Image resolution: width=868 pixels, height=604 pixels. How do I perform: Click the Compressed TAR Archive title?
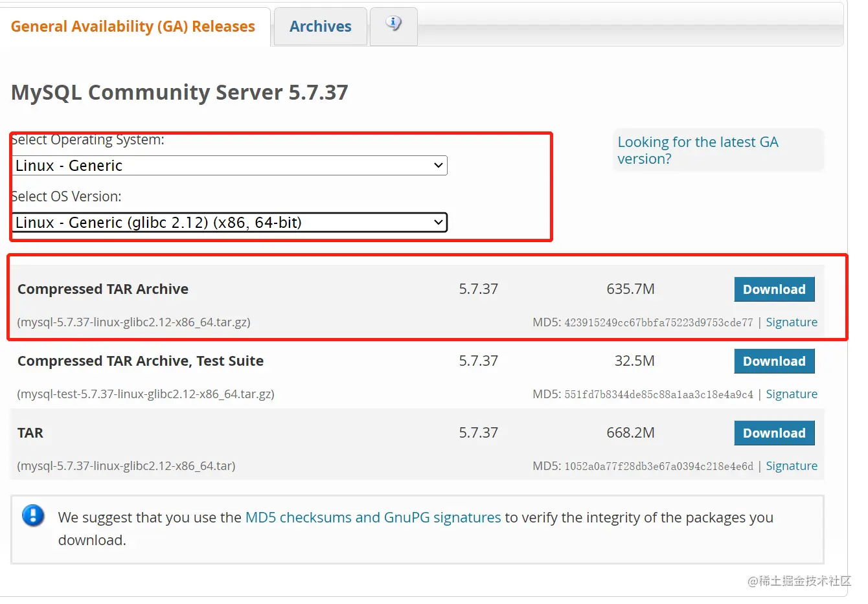pyautogui.click(x=103, y=289)
